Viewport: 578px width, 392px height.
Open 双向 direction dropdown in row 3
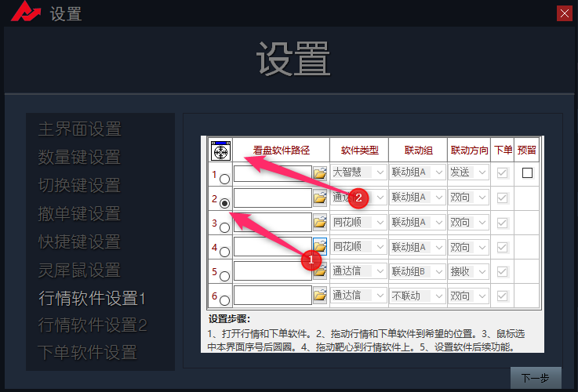(x=468, y=223)
